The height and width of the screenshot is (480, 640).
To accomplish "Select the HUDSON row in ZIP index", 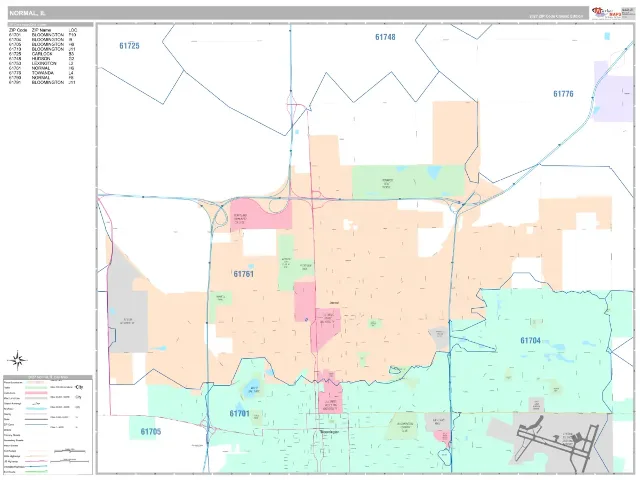I will (42, 59).
